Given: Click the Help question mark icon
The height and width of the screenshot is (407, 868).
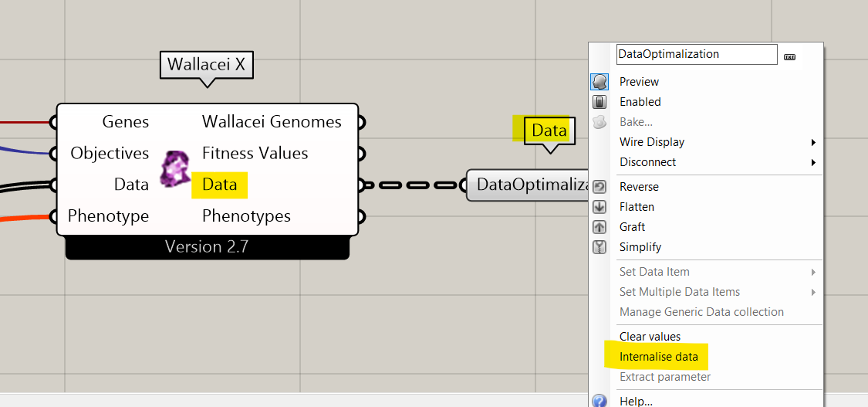Looking at the screenshot, I should tap(600, 401).
